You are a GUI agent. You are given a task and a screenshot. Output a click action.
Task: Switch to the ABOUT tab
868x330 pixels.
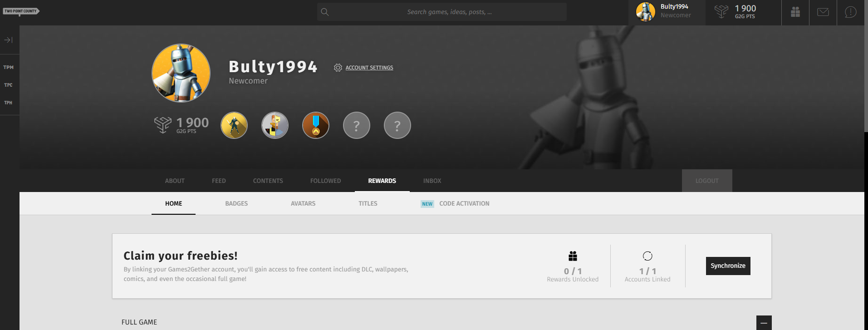[x=175, y=181]
